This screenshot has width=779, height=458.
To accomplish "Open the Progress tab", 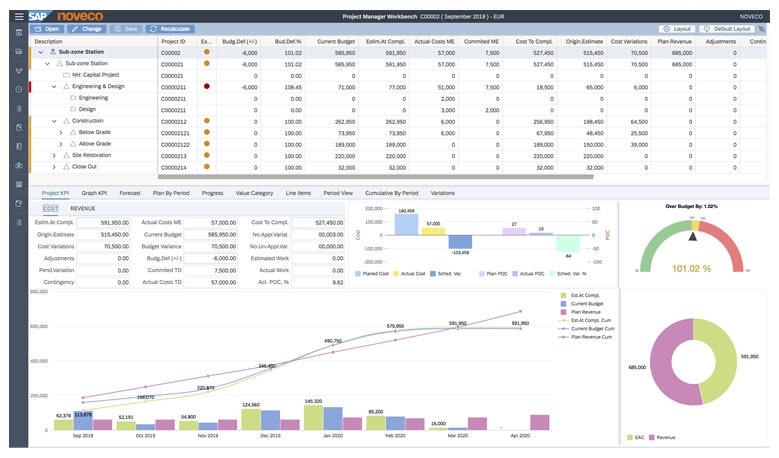I will (212, 193).
